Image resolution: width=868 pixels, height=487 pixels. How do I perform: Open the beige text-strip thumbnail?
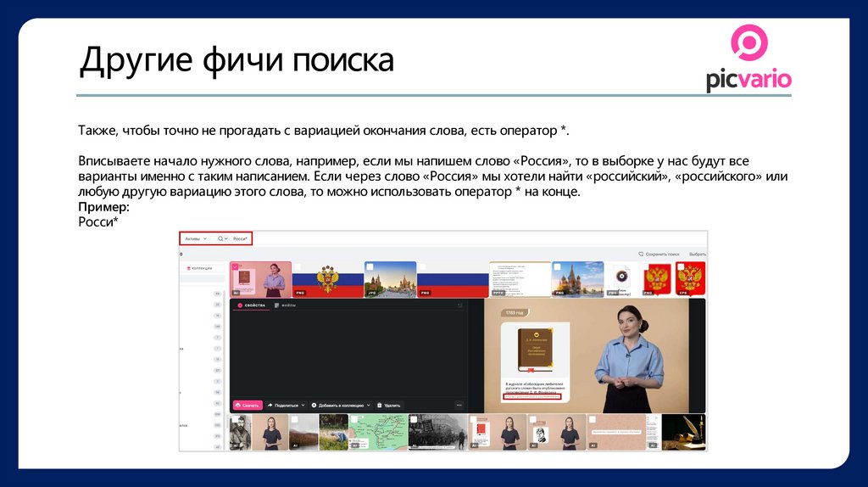[x=617, y=432]
